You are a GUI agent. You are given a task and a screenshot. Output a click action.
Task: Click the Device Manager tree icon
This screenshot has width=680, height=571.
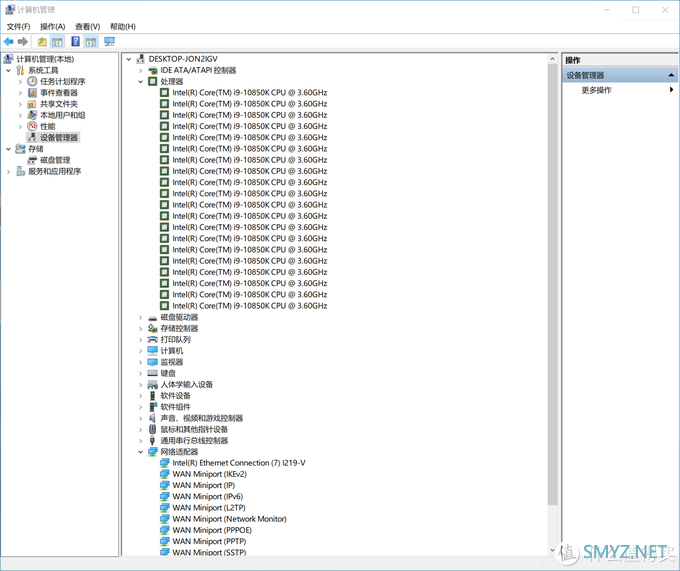pyautogui.click(x=32, y=137)
